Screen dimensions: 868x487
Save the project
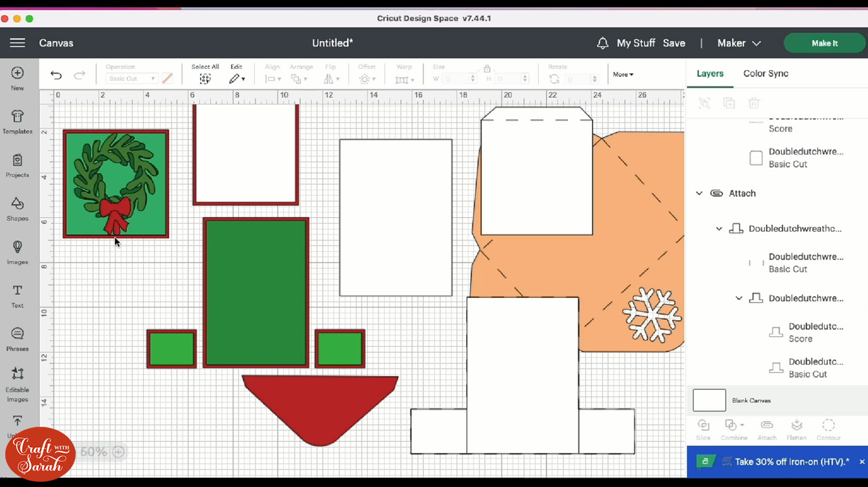(x=674, y=43)
